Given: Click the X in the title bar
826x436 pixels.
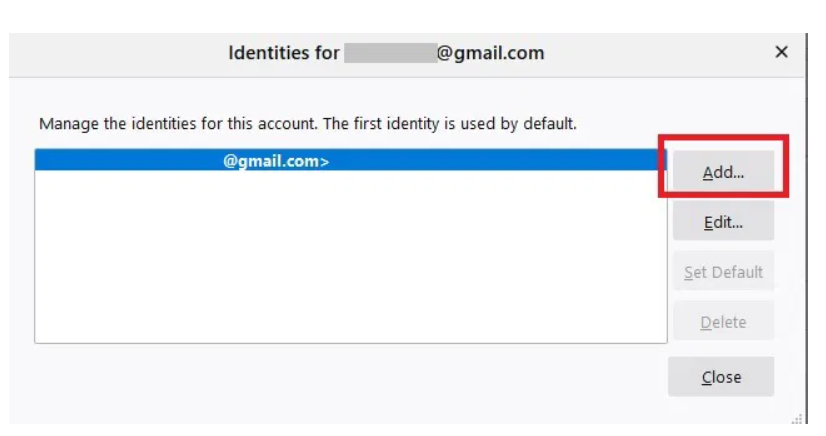Looking at the screenshot, I should [782, 53].
